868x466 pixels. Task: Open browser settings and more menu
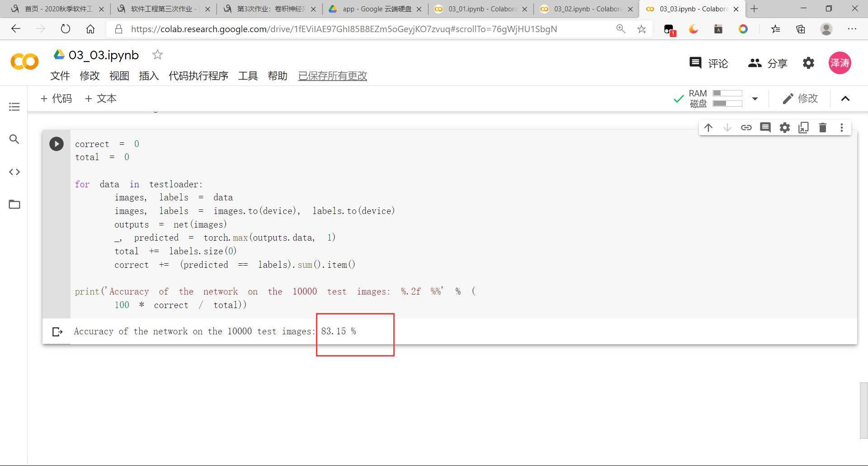[852, 29]
